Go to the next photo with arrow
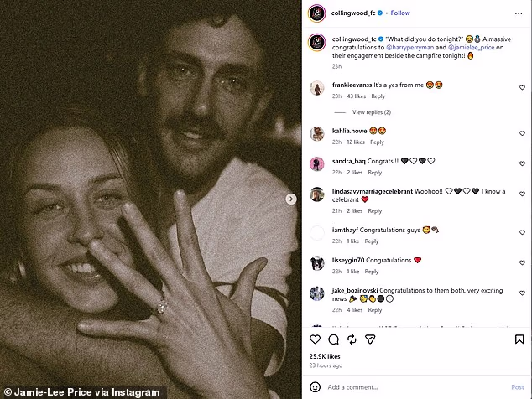The height and width of the screenshot is (399, 532). click(291, 199)
